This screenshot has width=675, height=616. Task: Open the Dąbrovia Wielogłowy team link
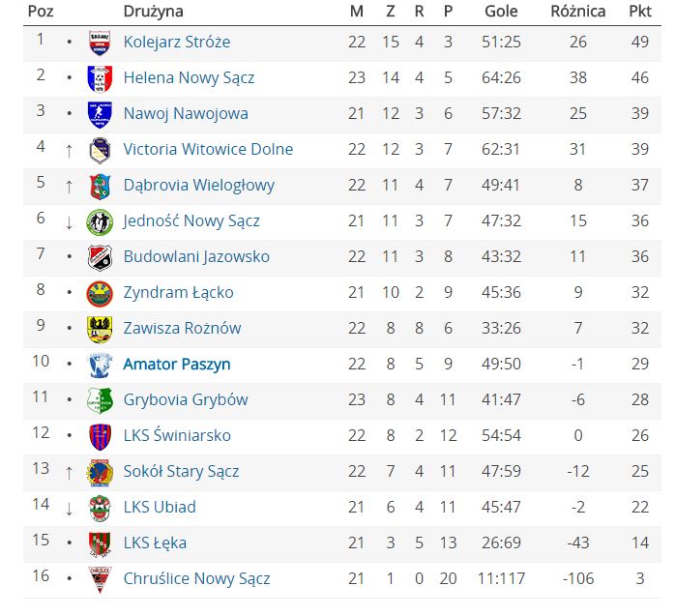(199, 186)
